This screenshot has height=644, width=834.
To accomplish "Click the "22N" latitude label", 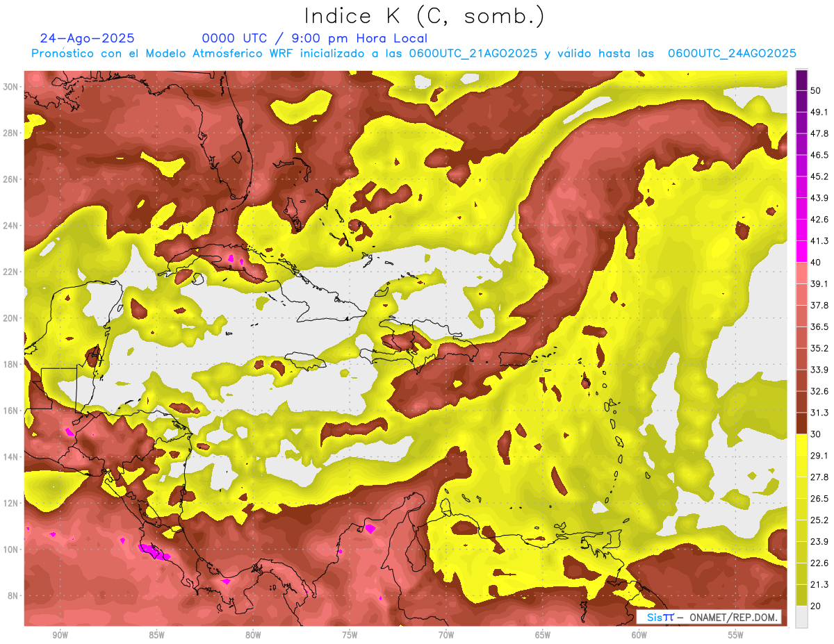I will [x=10, y=272].
